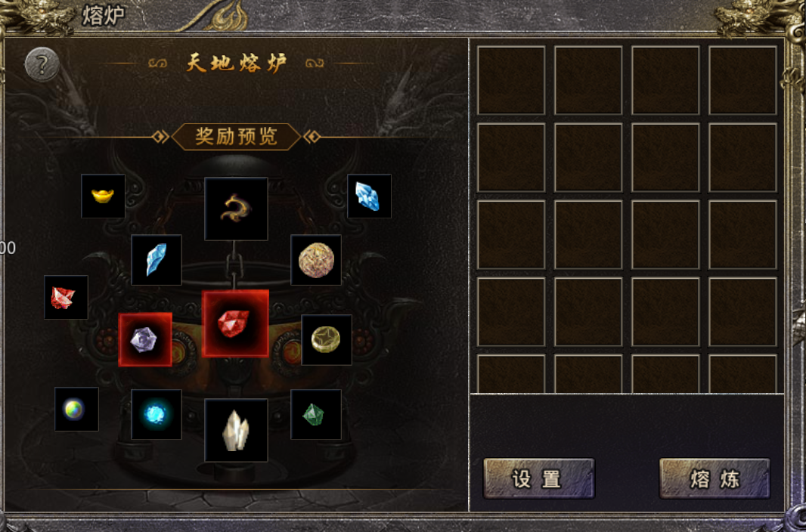Image resolution: width=806 pixels, height=532 pixels.
Task: Select the slim blue crystal shard reward
Action: [x=157, y=260]
